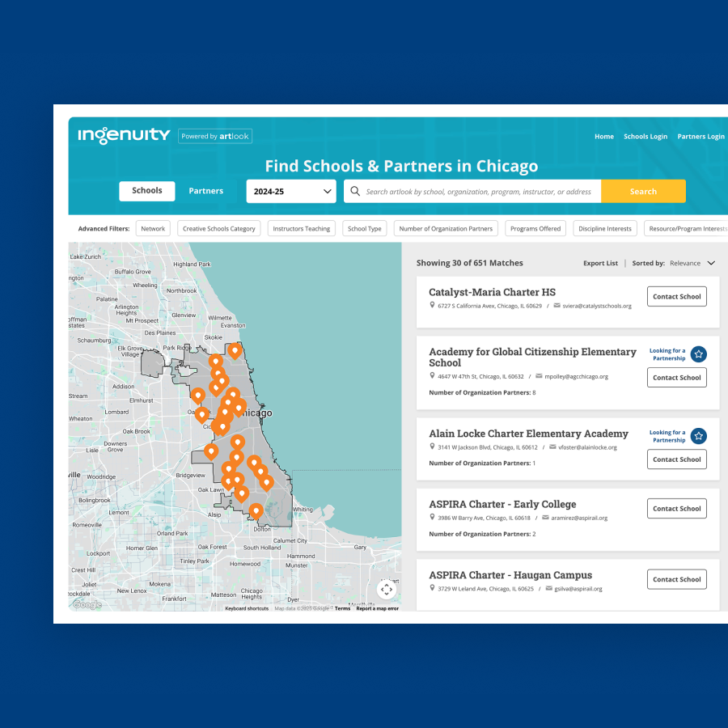Open Catalyst-Maria Charter HS listing title
This screenshot has height=728, width=728.
click(492, 292)
